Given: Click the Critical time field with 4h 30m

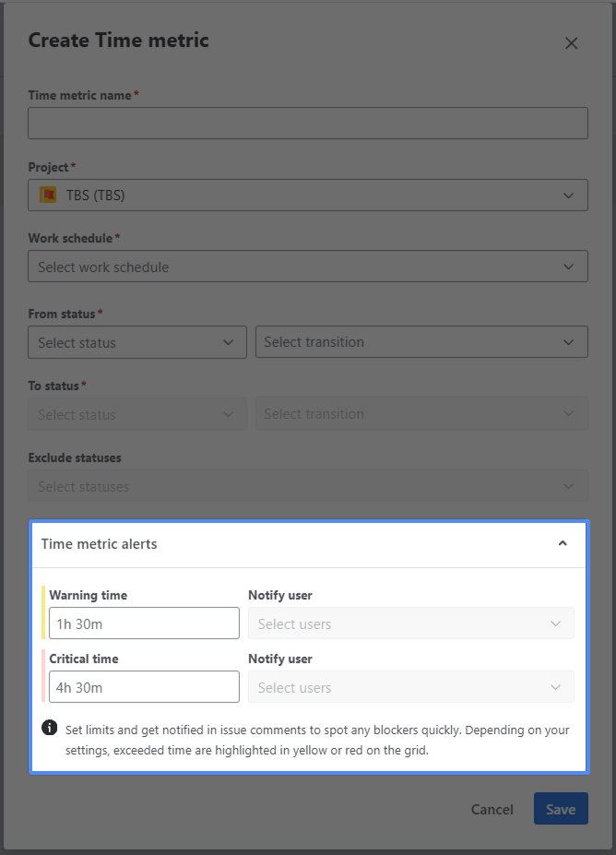Looking at the screenshot, I should (x=144, y=687).
